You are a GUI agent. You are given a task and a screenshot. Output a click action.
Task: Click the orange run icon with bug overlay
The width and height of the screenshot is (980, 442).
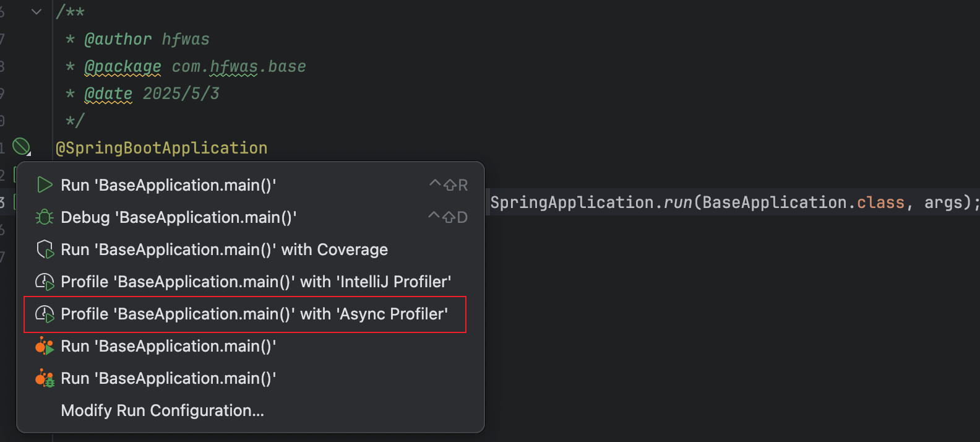(45, 378)
